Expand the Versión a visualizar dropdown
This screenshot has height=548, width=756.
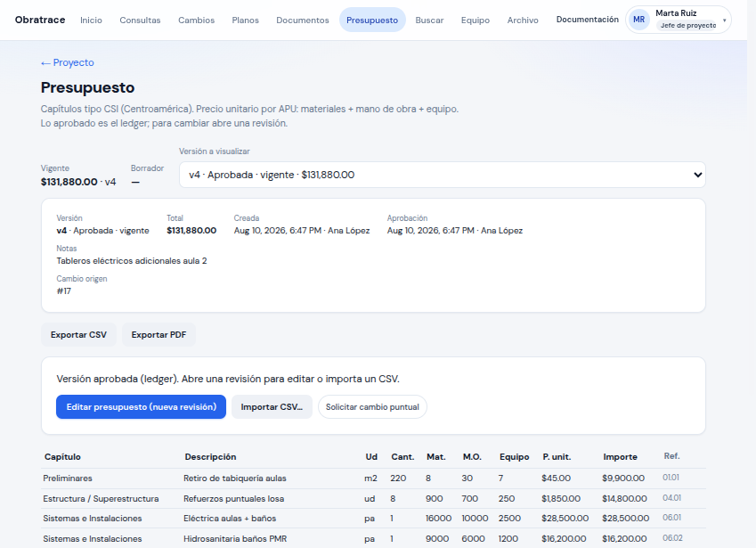443,175
